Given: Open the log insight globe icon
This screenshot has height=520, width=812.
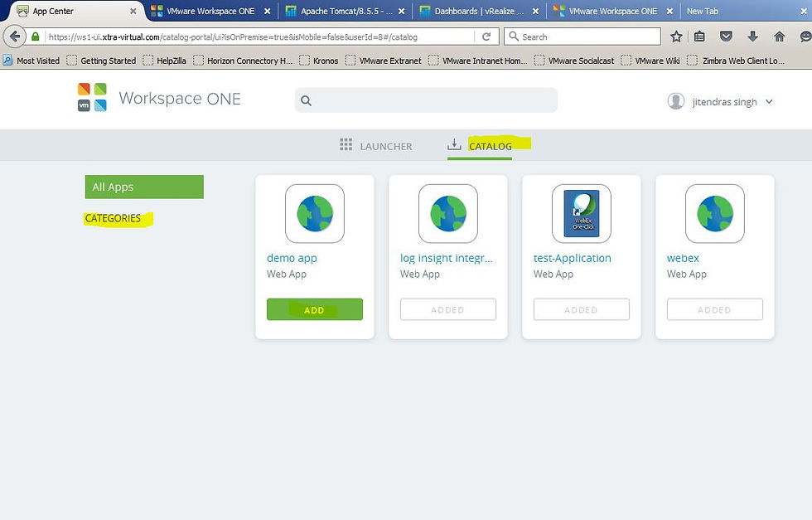Looking at the screenshot, I should pos(448,214).
